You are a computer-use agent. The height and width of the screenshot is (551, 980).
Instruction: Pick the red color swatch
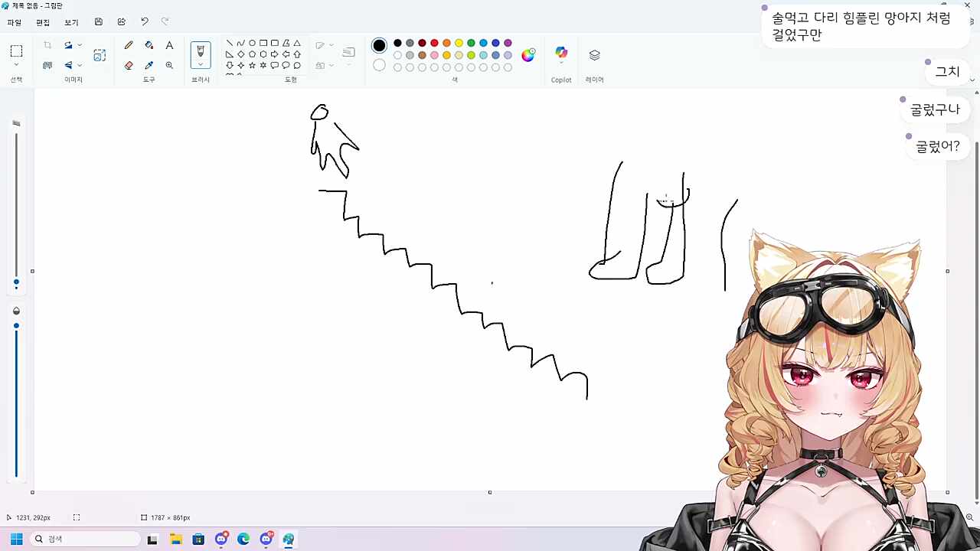[434, 43]
